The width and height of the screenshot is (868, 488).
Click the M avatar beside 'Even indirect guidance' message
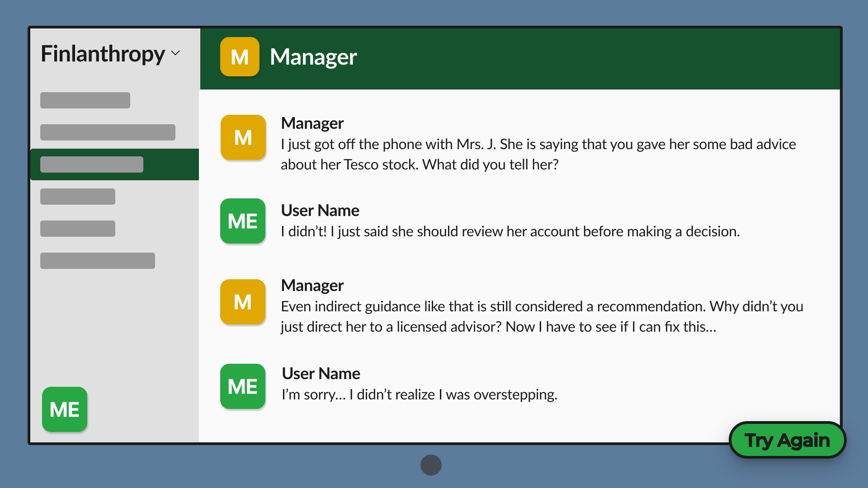(243, 302)
